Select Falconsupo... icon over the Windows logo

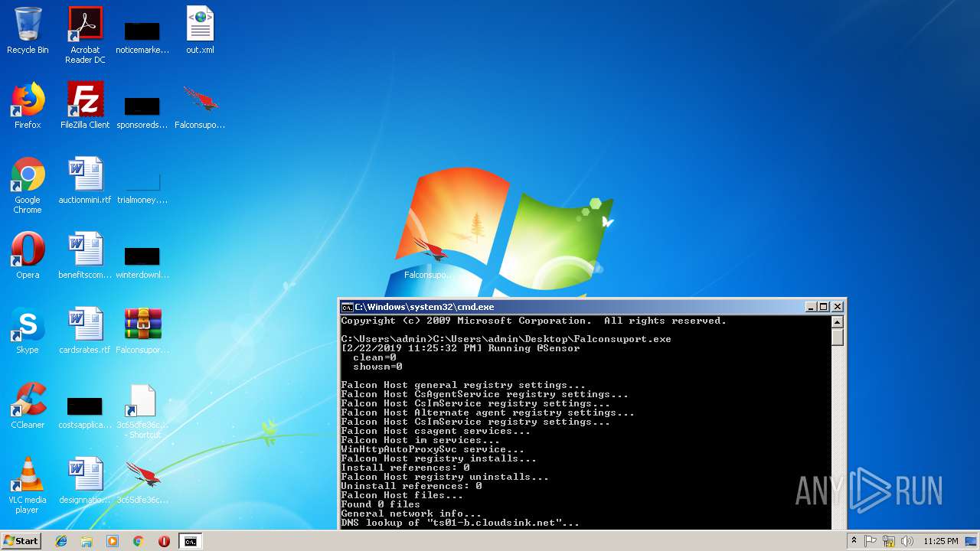[428, 257]
